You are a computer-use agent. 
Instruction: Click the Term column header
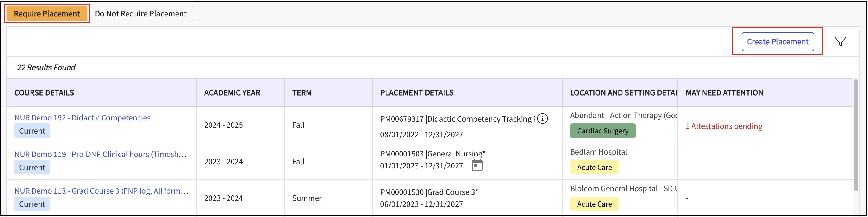[301, 93]
